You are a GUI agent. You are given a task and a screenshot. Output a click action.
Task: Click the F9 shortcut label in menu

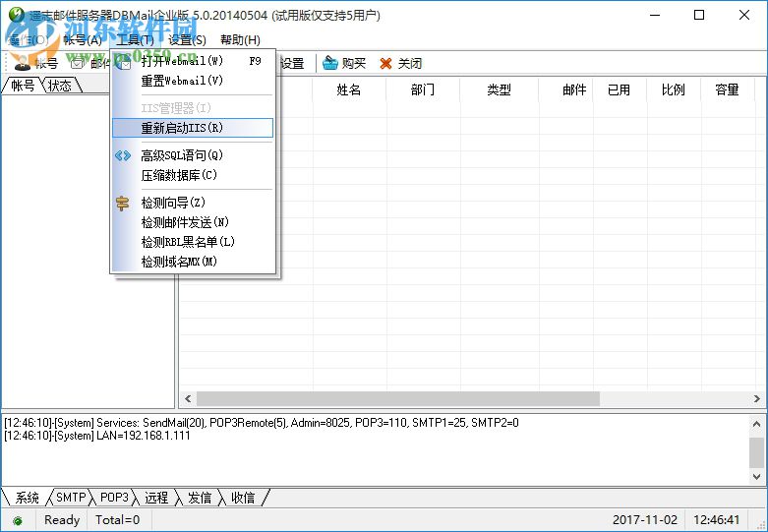tap(255, 61)
